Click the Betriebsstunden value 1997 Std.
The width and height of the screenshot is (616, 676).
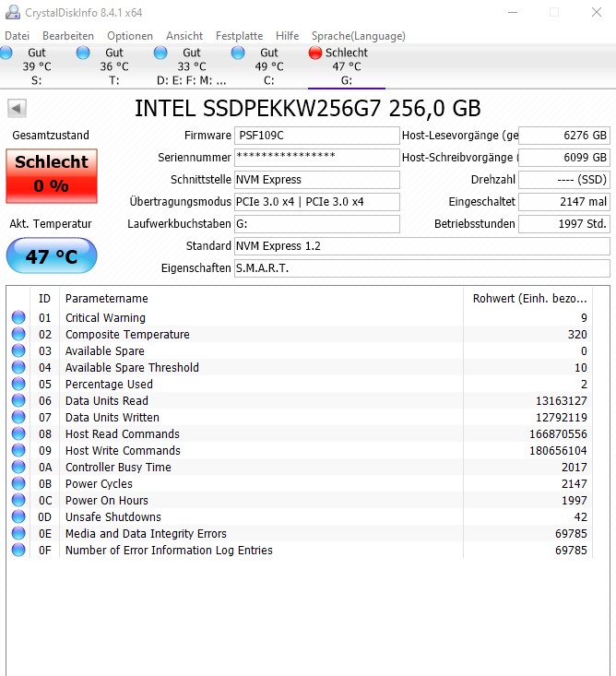pos(563,224)
